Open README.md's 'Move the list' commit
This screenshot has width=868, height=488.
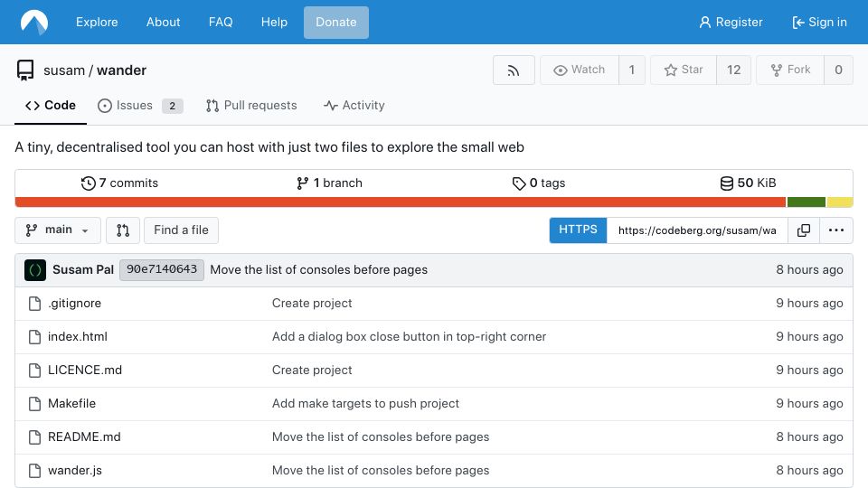381,437
